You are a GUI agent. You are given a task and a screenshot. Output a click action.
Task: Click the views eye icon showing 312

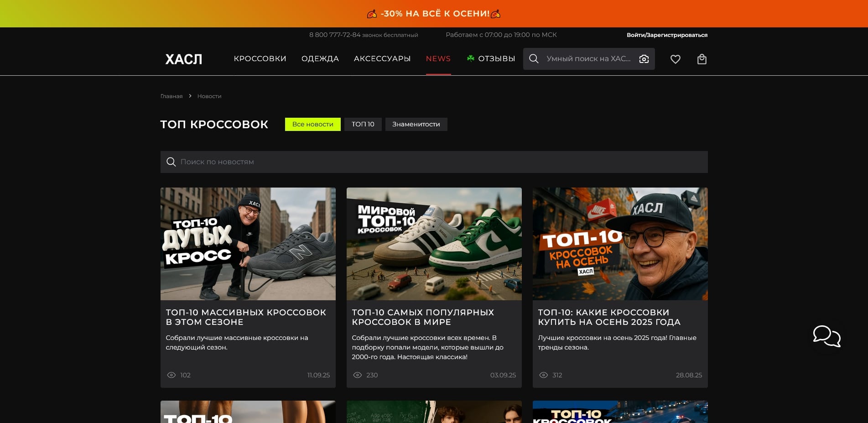pos(543,375)
